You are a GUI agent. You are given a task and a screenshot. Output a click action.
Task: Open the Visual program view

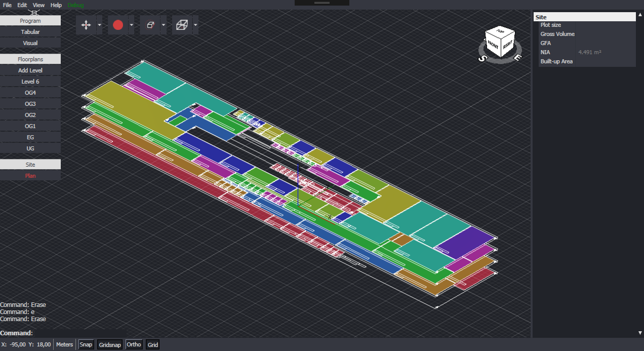pos(30,43)
